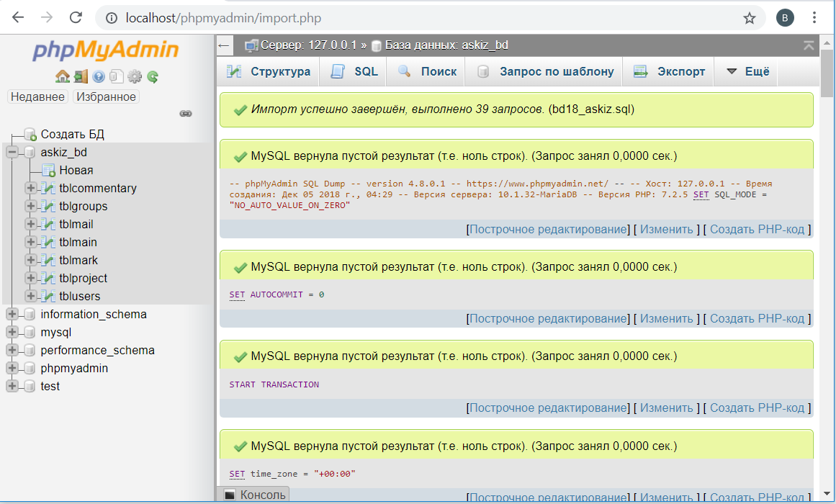Click the table icon beside tblproject
The width and height of the screenshot is (836, 504).
pos(48,279)
